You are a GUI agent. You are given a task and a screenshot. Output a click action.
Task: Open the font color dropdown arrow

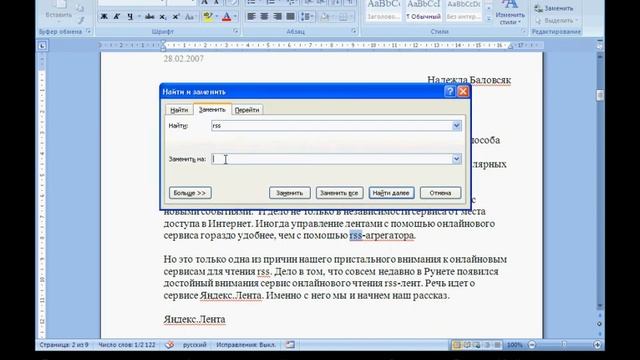click(x=236, y=17)
